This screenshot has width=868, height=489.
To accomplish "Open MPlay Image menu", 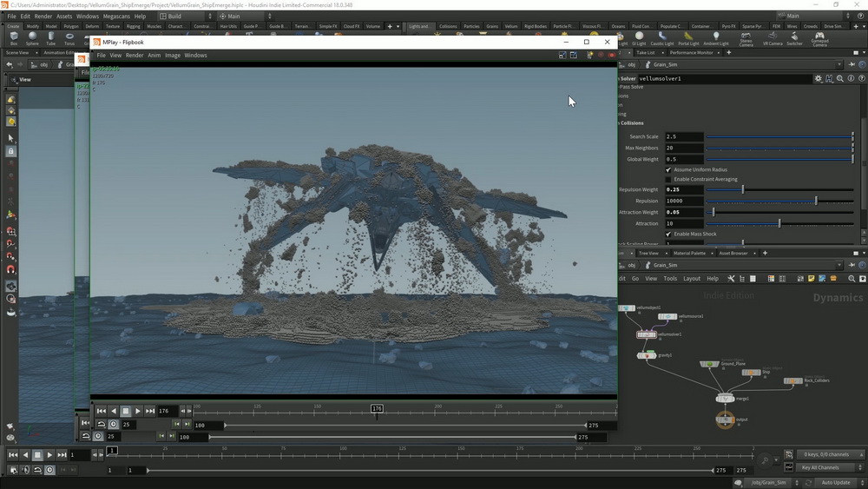I will point(173,56).
